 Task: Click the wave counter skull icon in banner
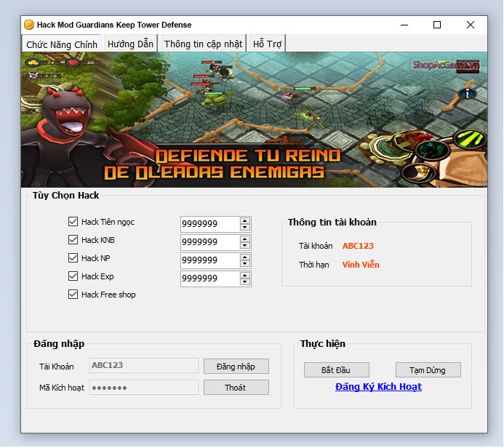coord(33,76)
